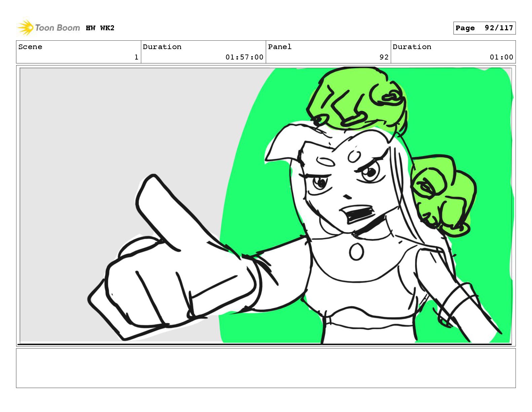Select the Panel header label
Screen dimensions: 532x412
(x=280, y=47)
